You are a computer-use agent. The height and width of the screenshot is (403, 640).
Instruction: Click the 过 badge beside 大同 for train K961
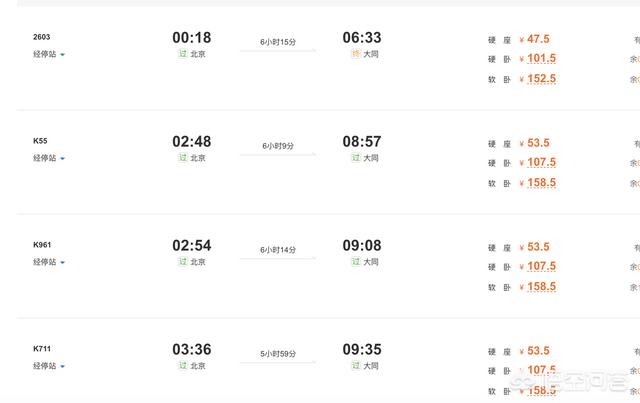tap(355, 262)
